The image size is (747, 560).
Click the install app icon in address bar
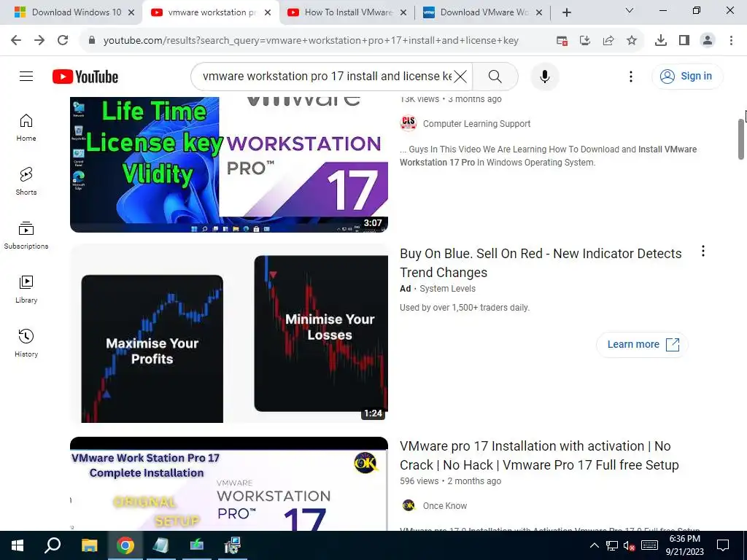coord(585,41)
